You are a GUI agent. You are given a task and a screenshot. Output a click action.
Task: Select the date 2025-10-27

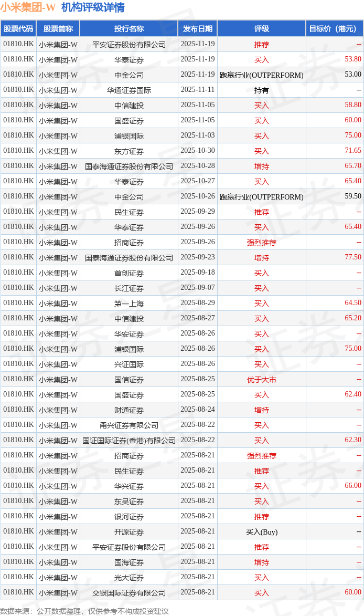198,181
